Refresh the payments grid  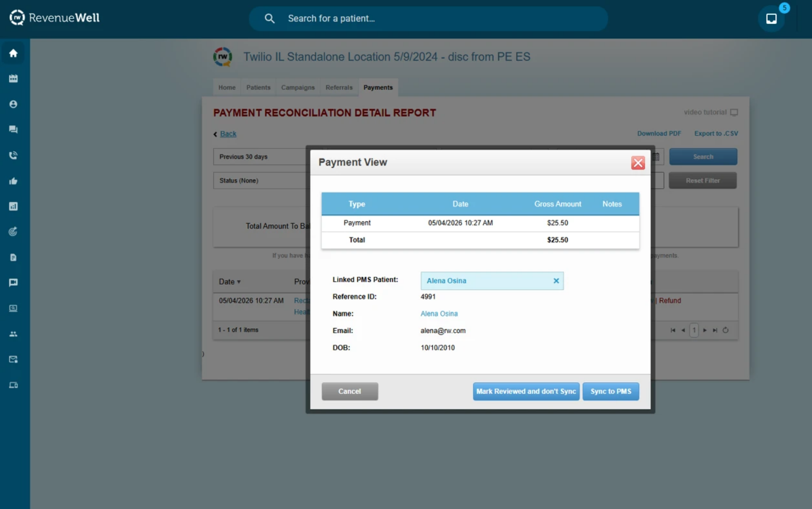tap(726, 330)
